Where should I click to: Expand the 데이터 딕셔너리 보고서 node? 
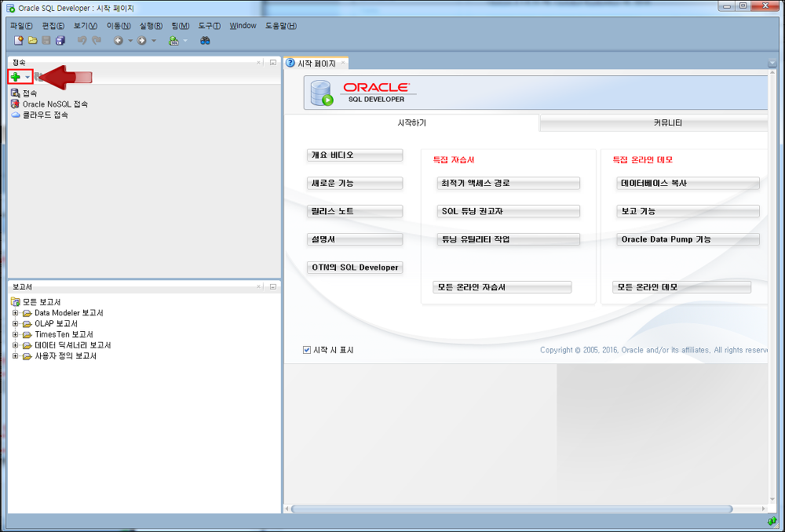15,345
